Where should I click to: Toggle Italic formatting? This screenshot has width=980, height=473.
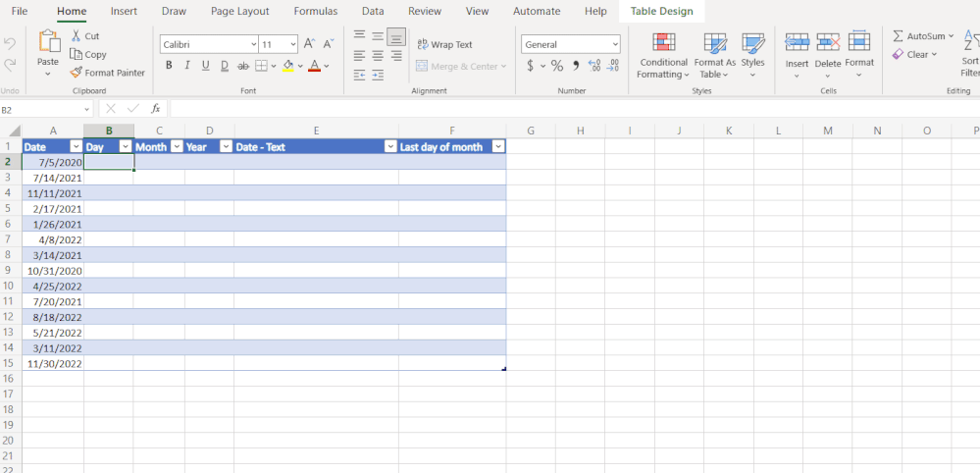coord(186,66)
